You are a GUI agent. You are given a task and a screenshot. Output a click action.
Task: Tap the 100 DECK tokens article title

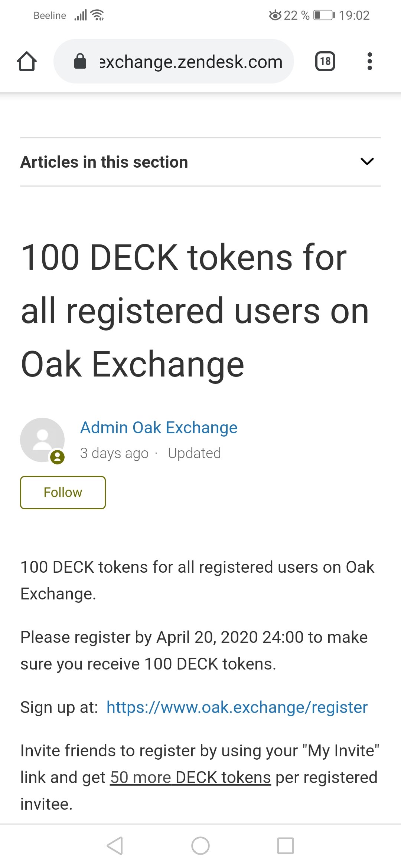point(184,311)
